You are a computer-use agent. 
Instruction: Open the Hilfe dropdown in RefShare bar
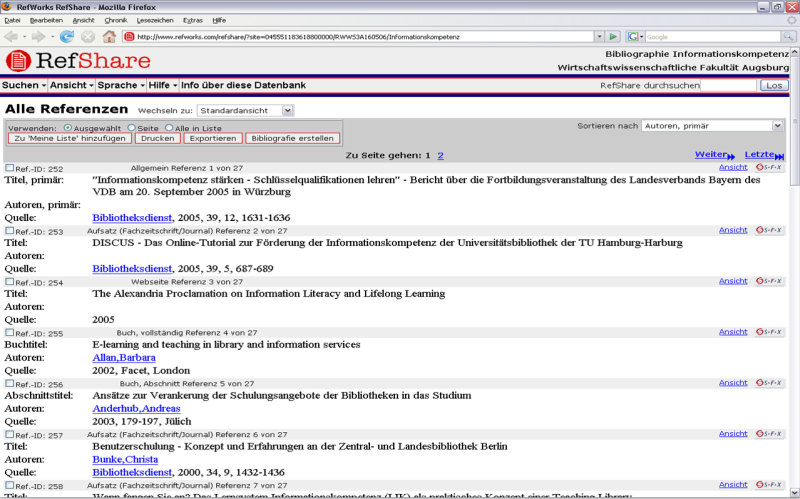(163, 85)
